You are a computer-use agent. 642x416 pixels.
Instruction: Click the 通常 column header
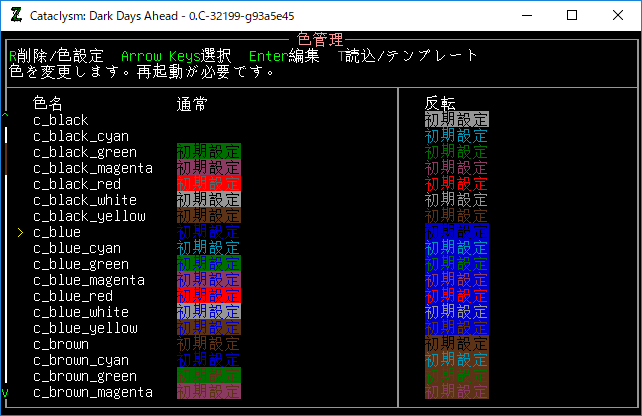pos(192,103)
